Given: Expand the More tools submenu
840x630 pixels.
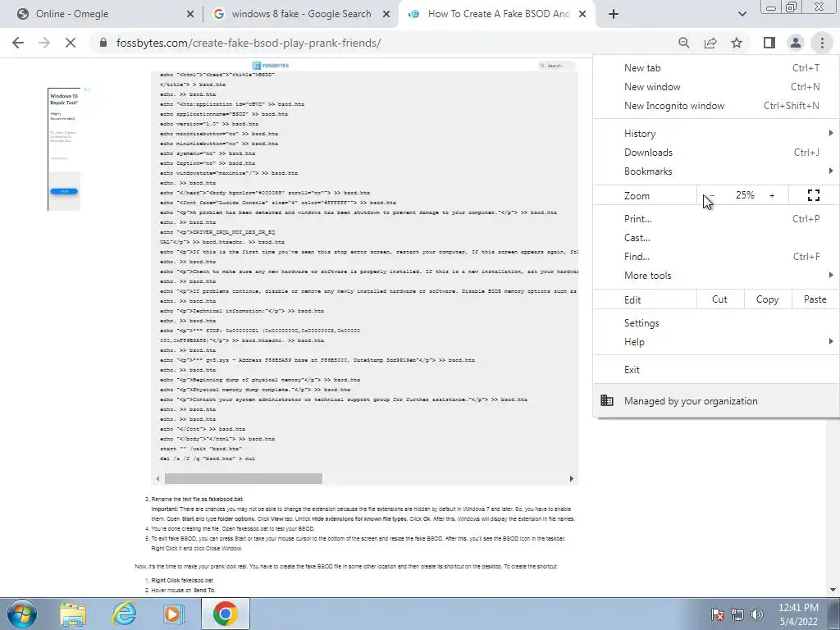Looking at the screenshot, I should 716,276.
